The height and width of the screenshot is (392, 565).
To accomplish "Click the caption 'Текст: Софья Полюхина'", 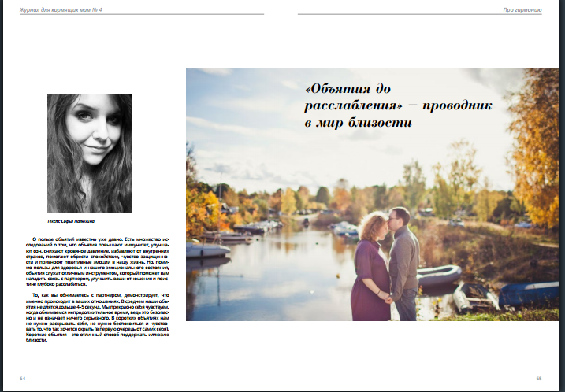I will click(71, 221).
